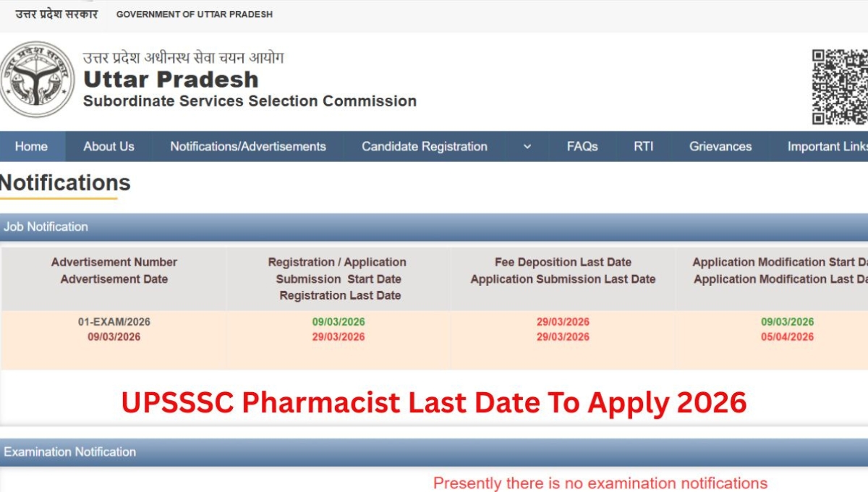Click the Notifications page heading
Image resolution: width=868 pixels, height=492 pixels.
(x=64, y=183)
